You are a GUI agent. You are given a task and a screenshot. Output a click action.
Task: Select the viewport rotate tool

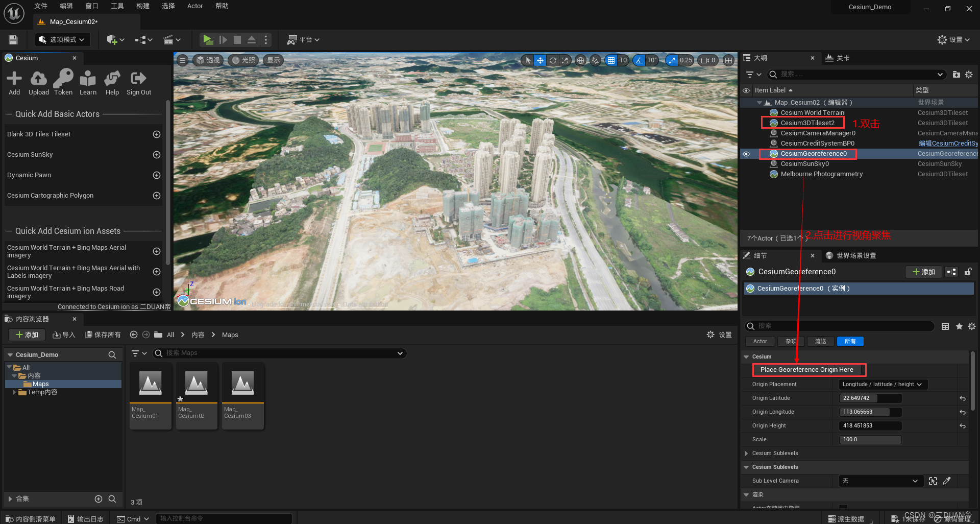coord(552,60)
